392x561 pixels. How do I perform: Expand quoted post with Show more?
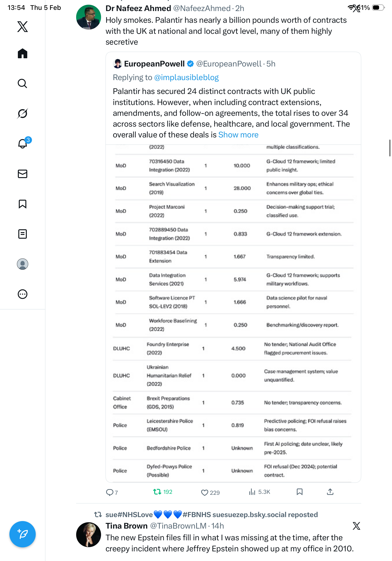click(238, 135)
